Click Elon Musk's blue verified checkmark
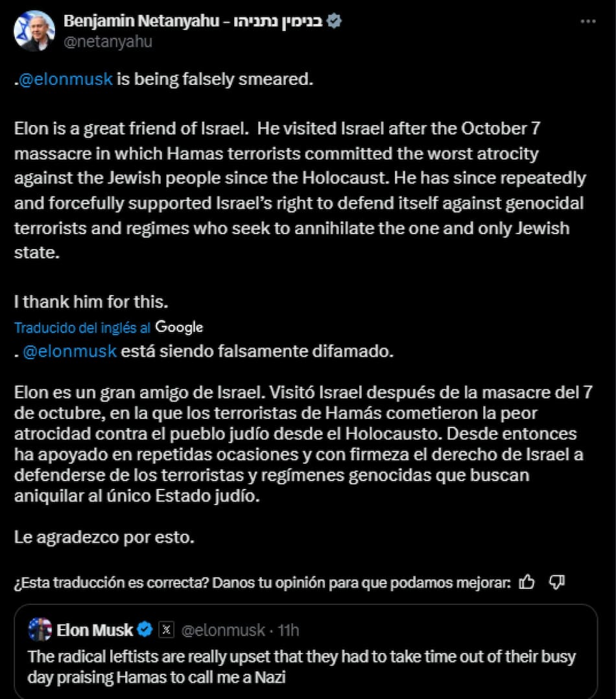This screenshot has width=616, height=699. pyautogui.click(x=145, y=630)
